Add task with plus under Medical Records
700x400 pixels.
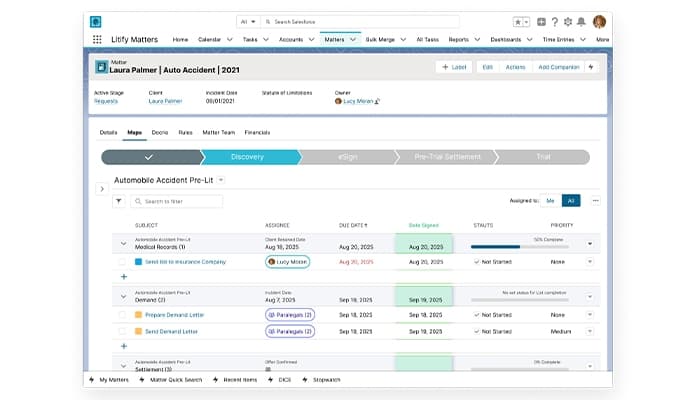[x=124, y=277]
